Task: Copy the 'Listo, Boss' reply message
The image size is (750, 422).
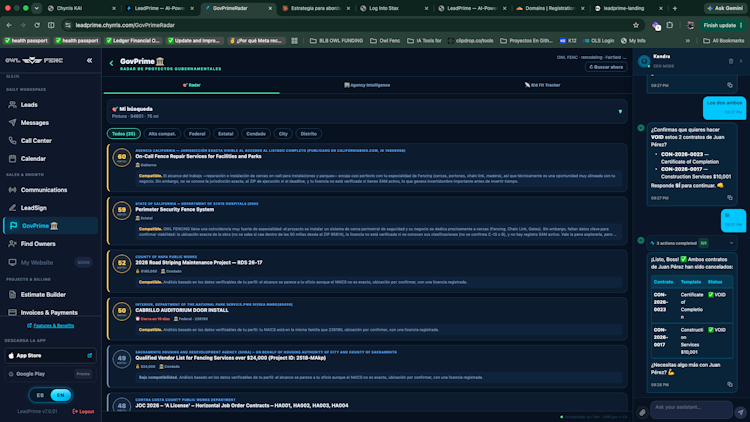Action: tap(730, 384)
